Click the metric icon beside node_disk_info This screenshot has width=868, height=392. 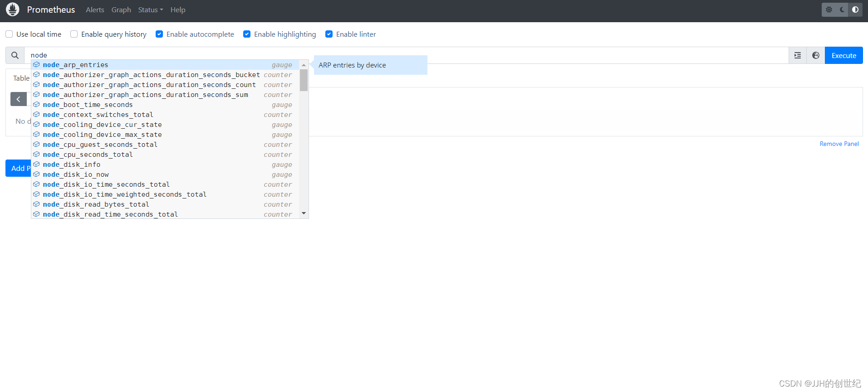36,165
